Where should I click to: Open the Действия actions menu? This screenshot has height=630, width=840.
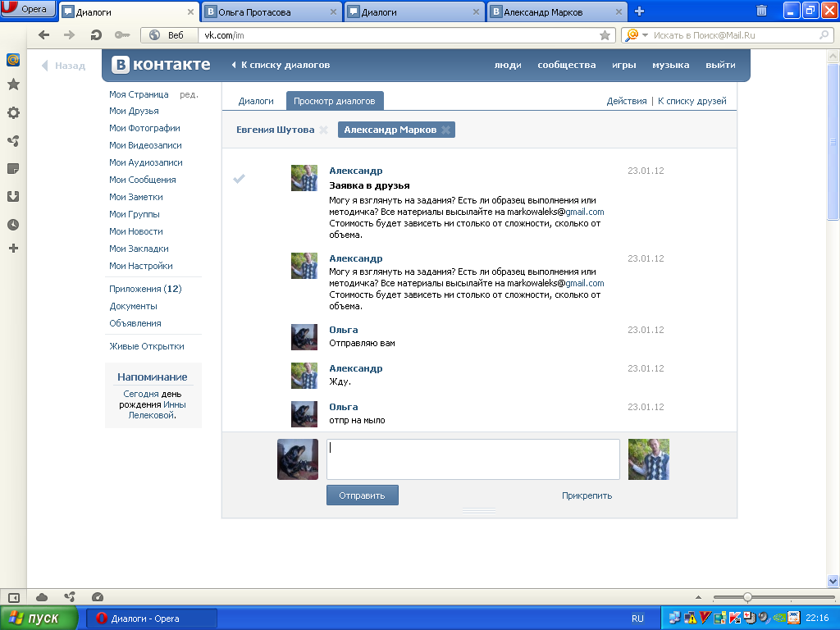[626, 101]
